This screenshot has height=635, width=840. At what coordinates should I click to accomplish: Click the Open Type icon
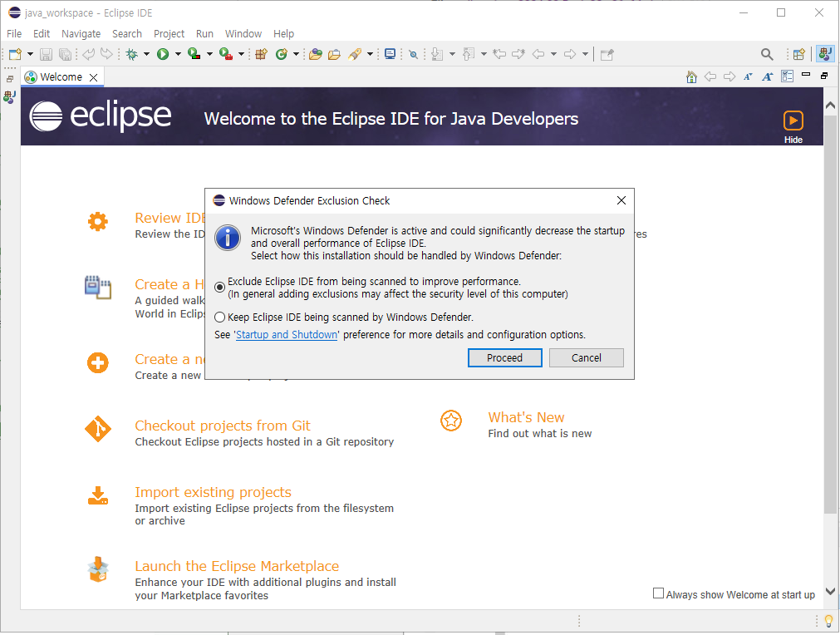click(316, 54)
